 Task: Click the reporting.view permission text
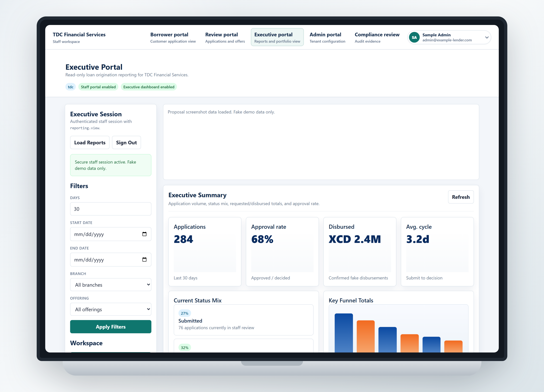point(85,128)
